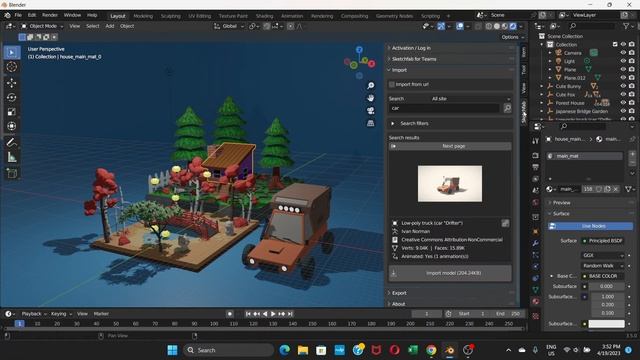
Task: Open the Add menu in viewport header
Action: point(110,26)
